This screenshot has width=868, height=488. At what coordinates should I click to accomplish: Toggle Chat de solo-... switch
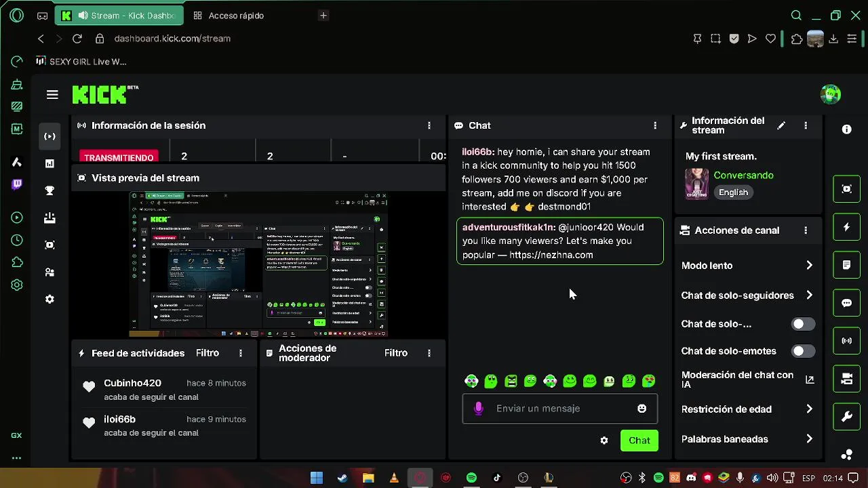pos(803,324)
